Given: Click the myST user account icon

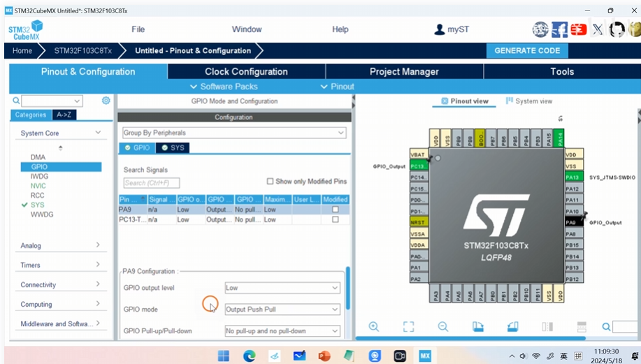Looking at the screenshot, I should pos(440,29).
